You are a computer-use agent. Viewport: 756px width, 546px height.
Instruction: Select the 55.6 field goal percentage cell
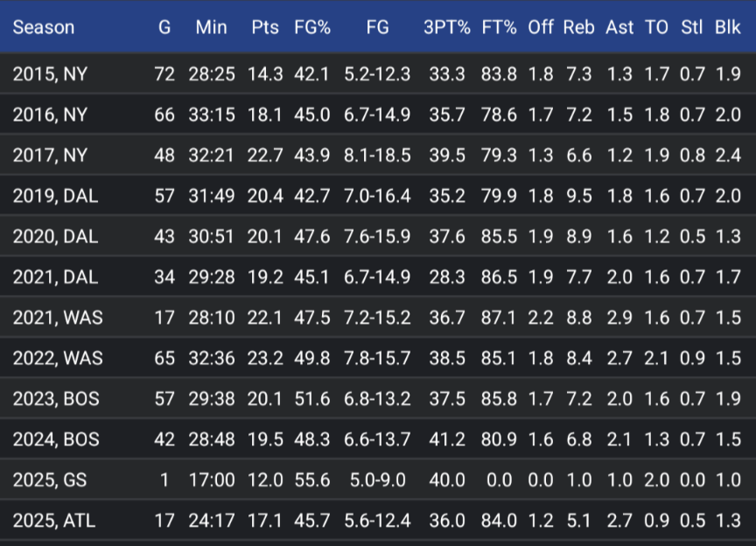tap(313, 480)
